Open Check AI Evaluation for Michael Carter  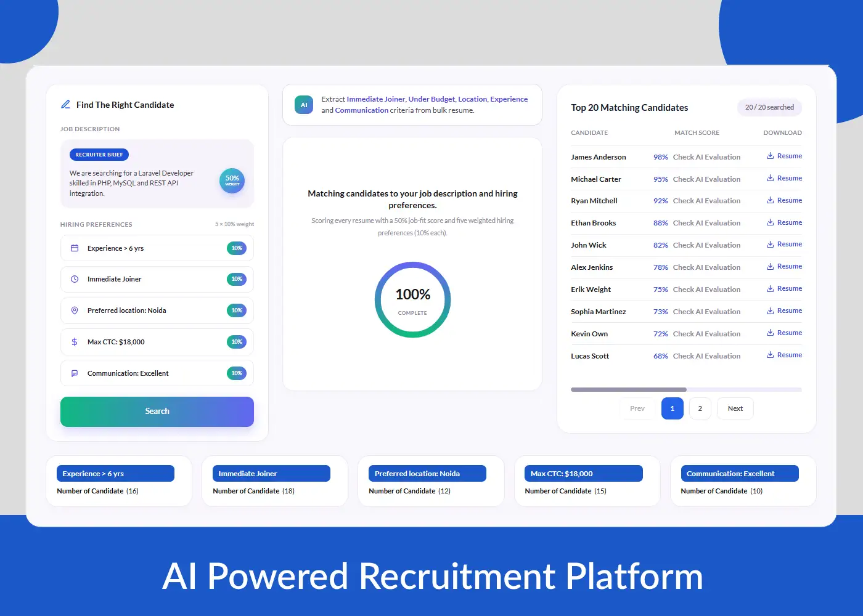(x=706, y=179)
